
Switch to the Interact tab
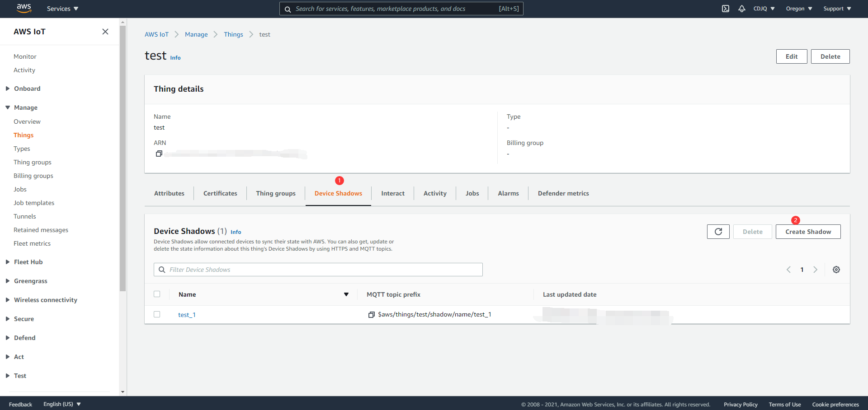[393, 193]
